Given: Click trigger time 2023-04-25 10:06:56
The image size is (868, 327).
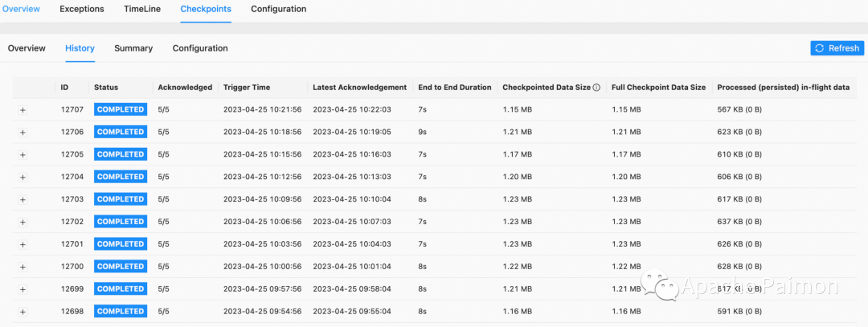Looking at the screenshot, I should coord(262,222).
